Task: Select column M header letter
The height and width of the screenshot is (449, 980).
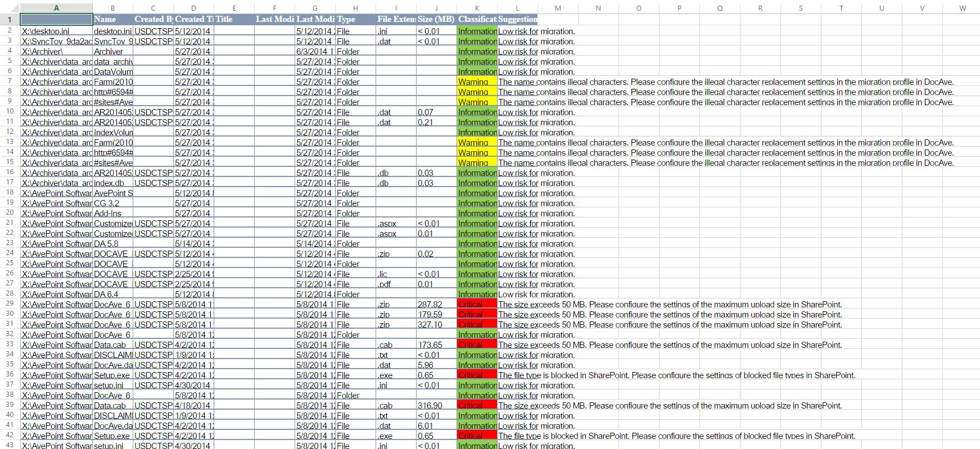Action: pos(558,8)
